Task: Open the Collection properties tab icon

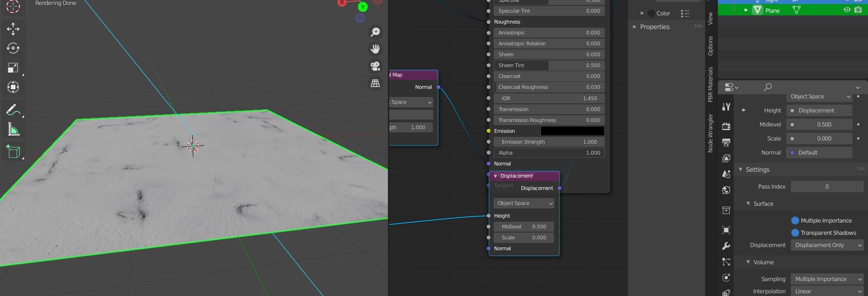Action: [x=726, y=210]
